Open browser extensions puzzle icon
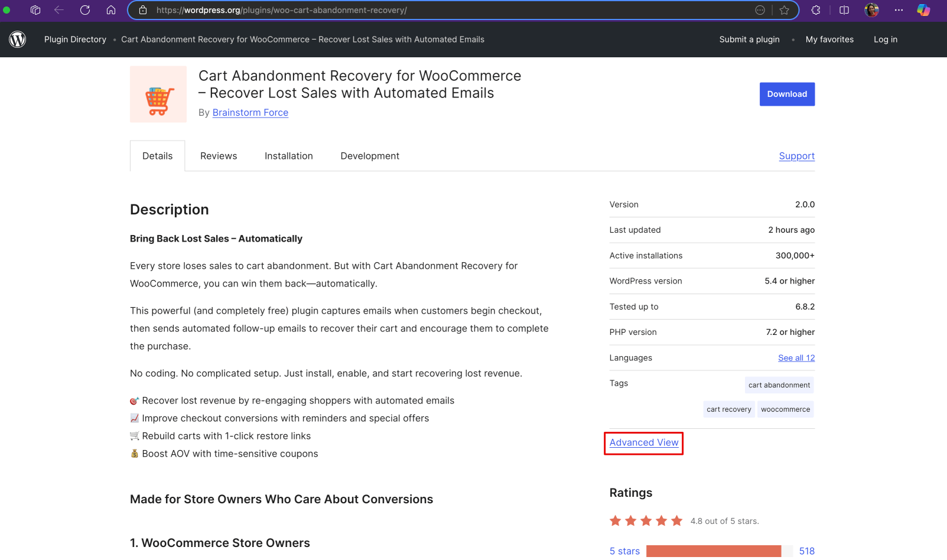 816,10
